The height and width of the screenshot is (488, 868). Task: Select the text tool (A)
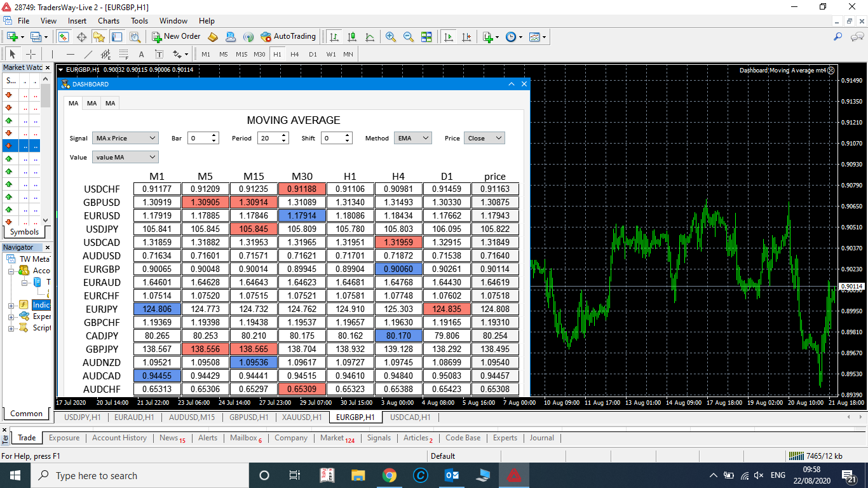141,55
